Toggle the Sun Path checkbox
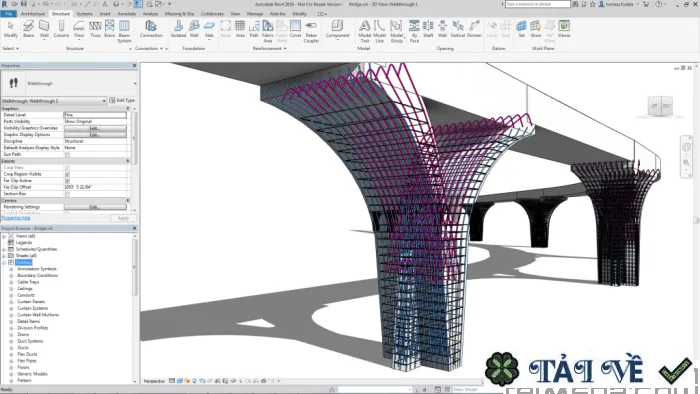The height and width of the screenshot is (394, 700). [x=67, y=155]
